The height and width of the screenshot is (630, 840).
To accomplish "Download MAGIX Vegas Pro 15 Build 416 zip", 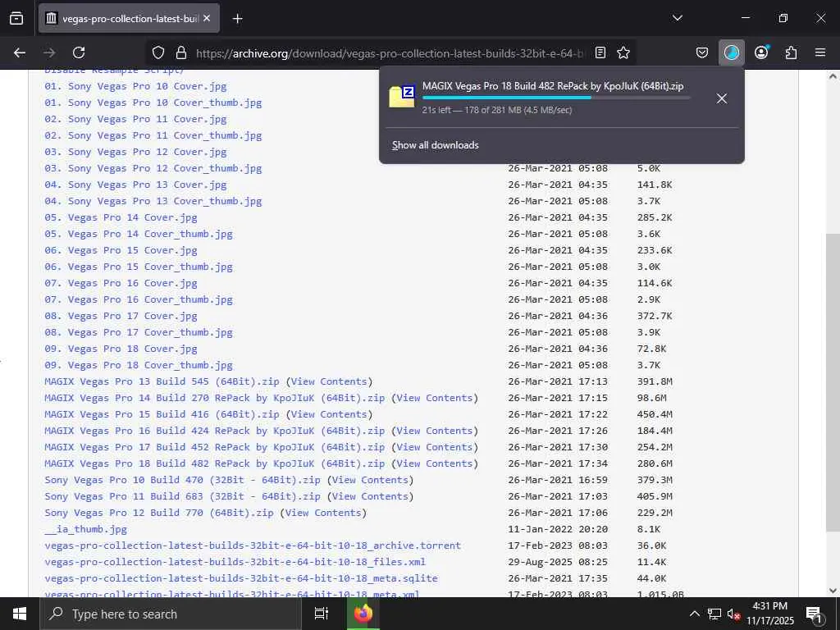I will coord(162,414).
